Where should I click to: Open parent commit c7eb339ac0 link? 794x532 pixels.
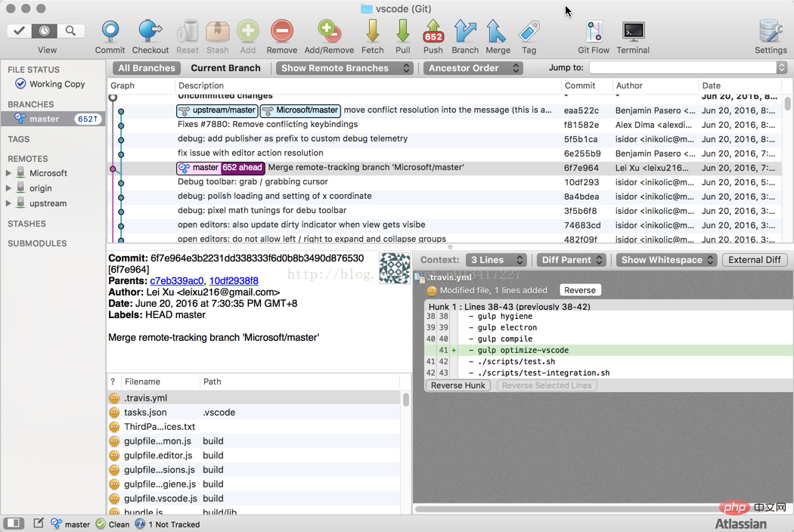[x=177, y=280]
